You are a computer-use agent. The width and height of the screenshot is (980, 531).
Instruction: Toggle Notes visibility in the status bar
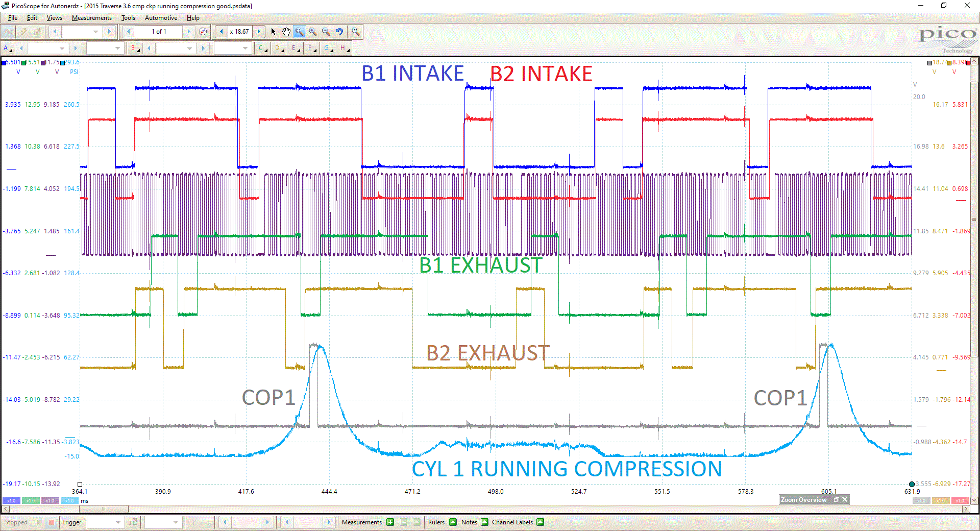point(485,522)
